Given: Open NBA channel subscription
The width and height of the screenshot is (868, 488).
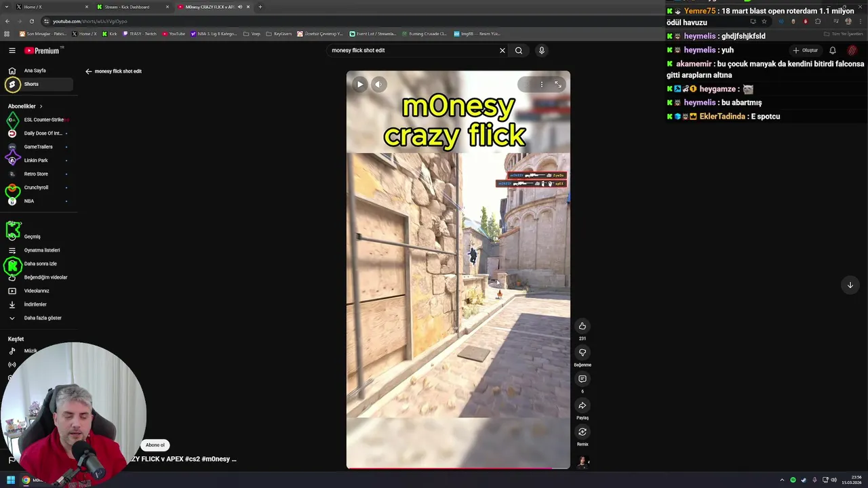Looking at the screenshot, I should pos(37,201).
